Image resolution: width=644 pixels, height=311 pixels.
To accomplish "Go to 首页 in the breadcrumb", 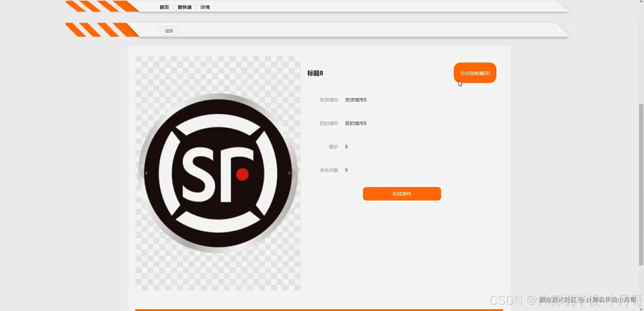I will (x=164, y=7).
